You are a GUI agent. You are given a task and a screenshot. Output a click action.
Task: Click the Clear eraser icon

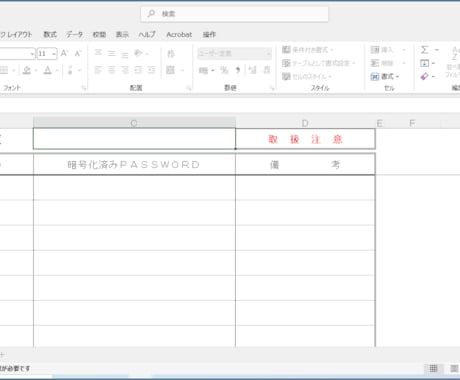pos(424,76)
